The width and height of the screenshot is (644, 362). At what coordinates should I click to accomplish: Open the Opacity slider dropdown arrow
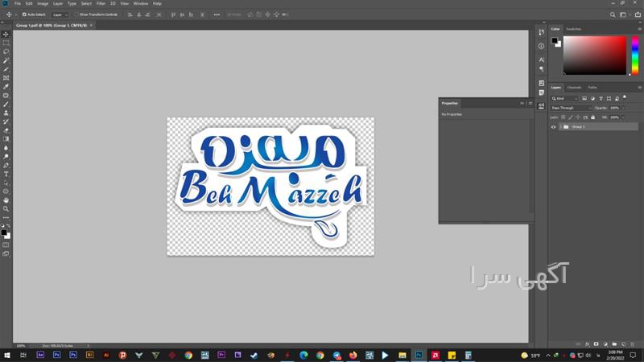[623, 108]
